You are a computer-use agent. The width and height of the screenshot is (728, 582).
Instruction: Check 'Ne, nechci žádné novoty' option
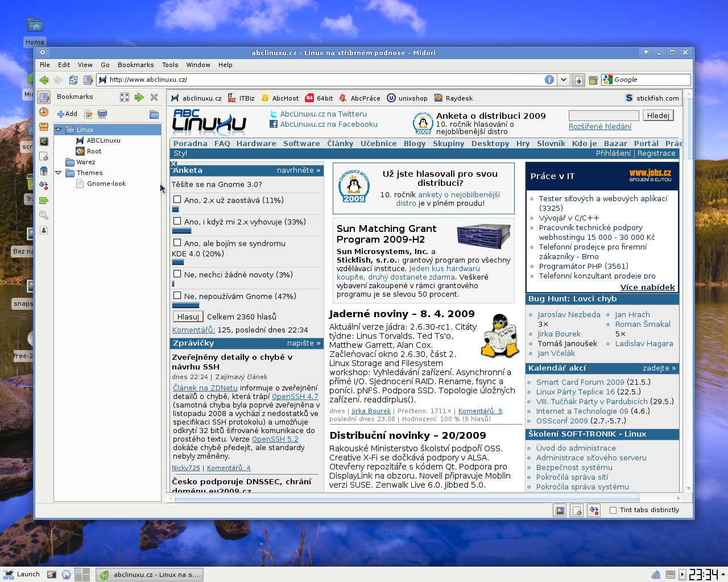point(177,274)
